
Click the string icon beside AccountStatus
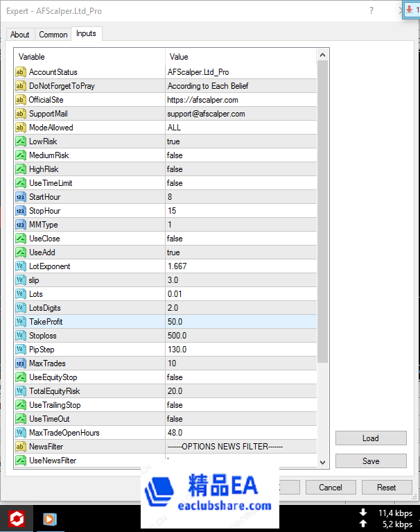coord(21,72)
